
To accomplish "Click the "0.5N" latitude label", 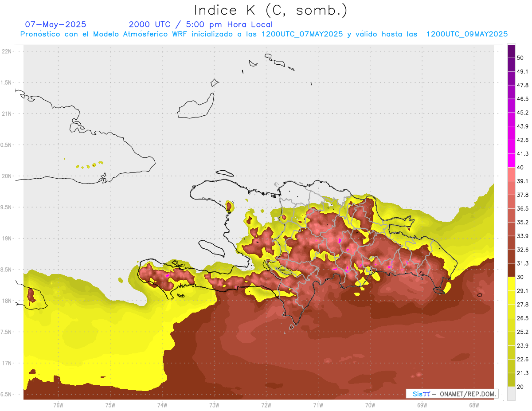I will (x=7, y=145).
